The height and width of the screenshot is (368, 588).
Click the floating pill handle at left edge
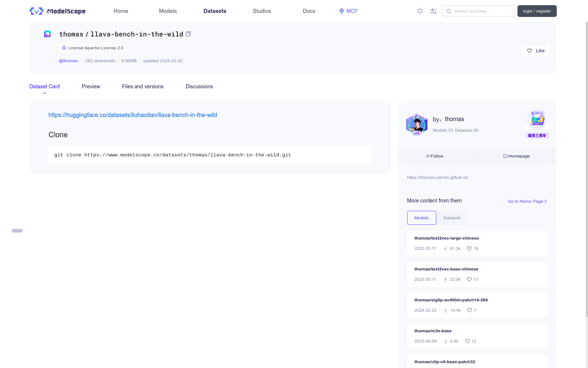(x=17, y=231)
